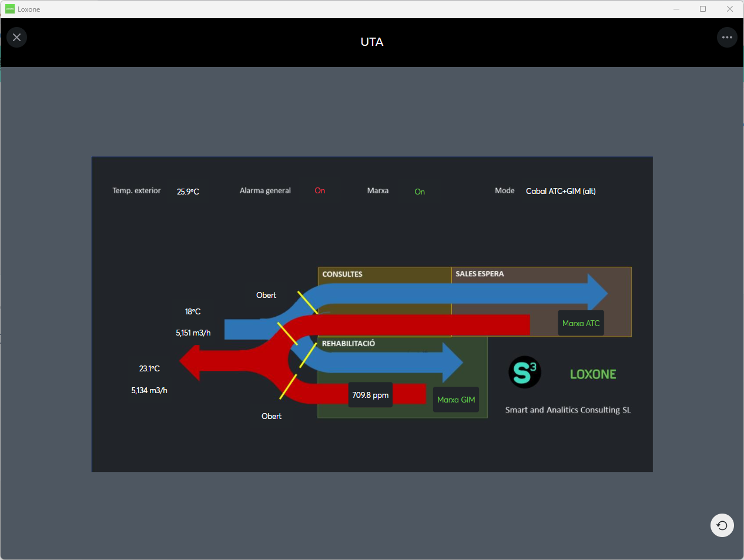744x560 pixels.
Task: Toggle the Marxa GIM button
Action: [x=456, y=400]
